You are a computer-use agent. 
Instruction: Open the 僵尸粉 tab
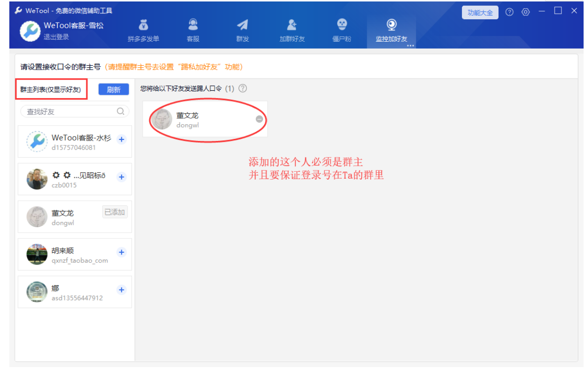342,30
